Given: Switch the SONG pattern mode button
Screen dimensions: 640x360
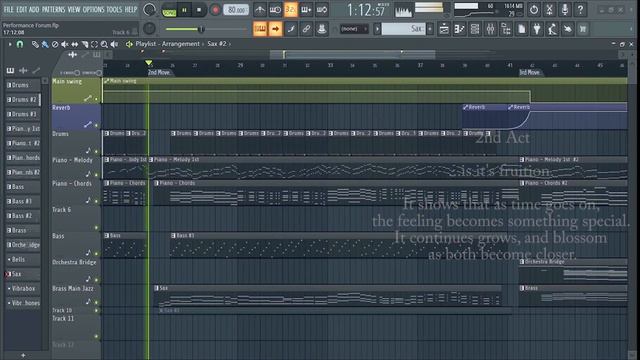Looking at the screenshot, I should [x=169, y=11].
